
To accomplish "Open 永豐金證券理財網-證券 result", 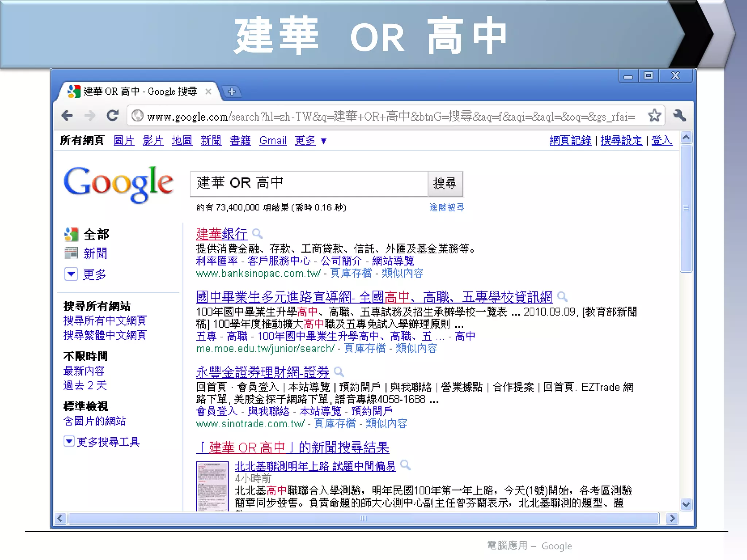I will pyautogui.click(x=263, y=372).
